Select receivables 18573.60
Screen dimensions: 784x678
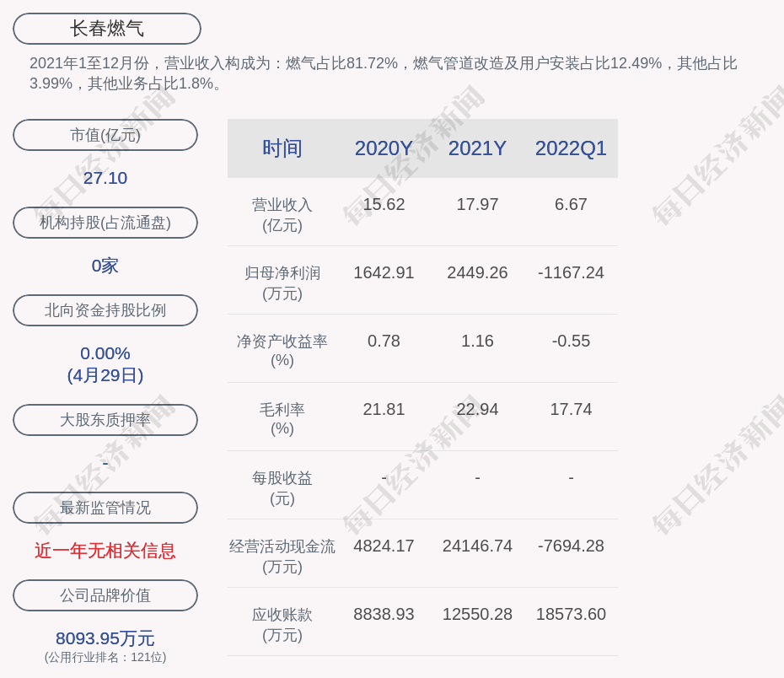coord(571,614)
